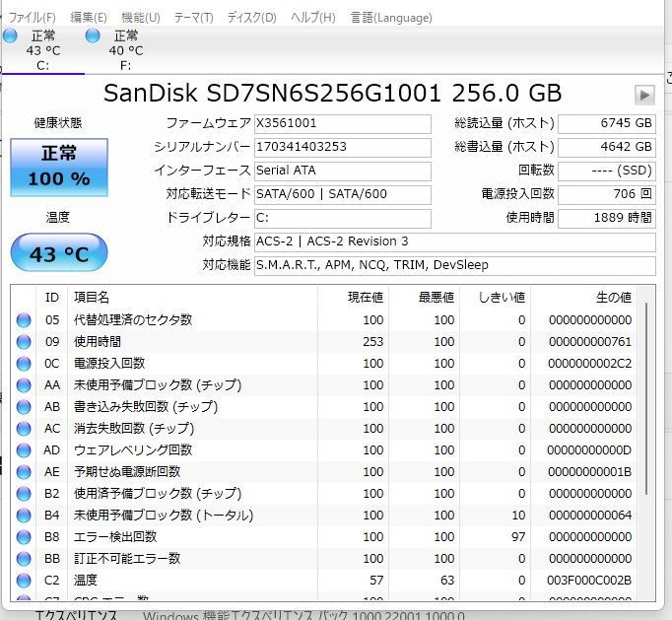The image size is (672, 620).
Task: Click the 最悪値 column header
Action: coord(424,297)
